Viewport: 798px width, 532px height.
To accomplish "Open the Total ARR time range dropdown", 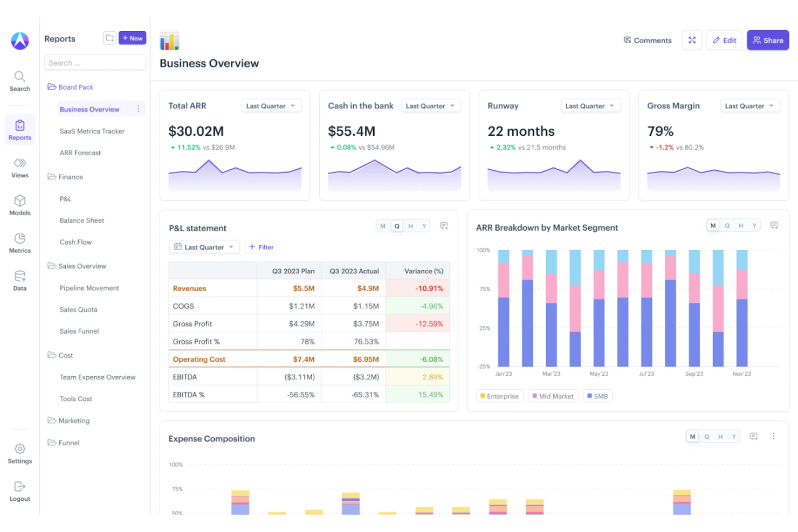I will (271, 106).
